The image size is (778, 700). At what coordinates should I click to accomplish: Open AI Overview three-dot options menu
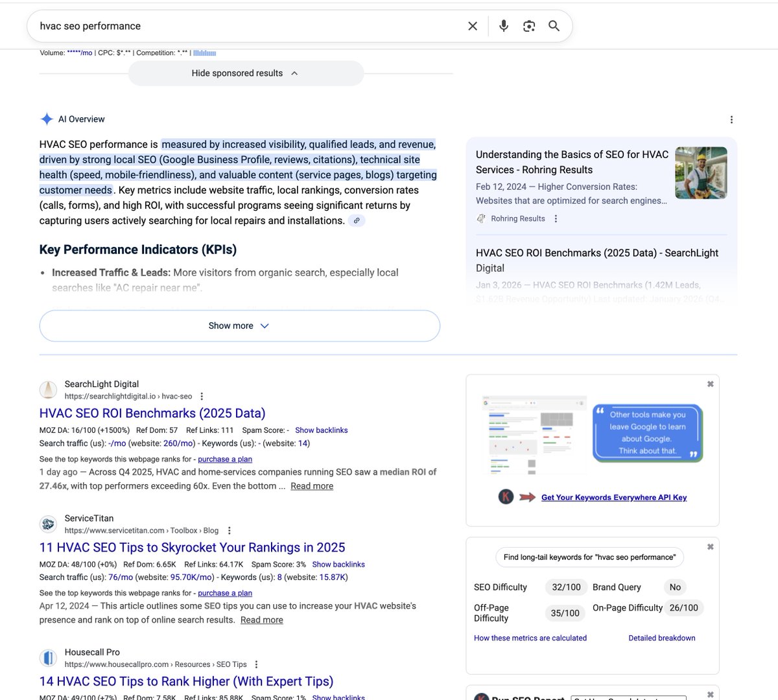(x=731, y=119)
